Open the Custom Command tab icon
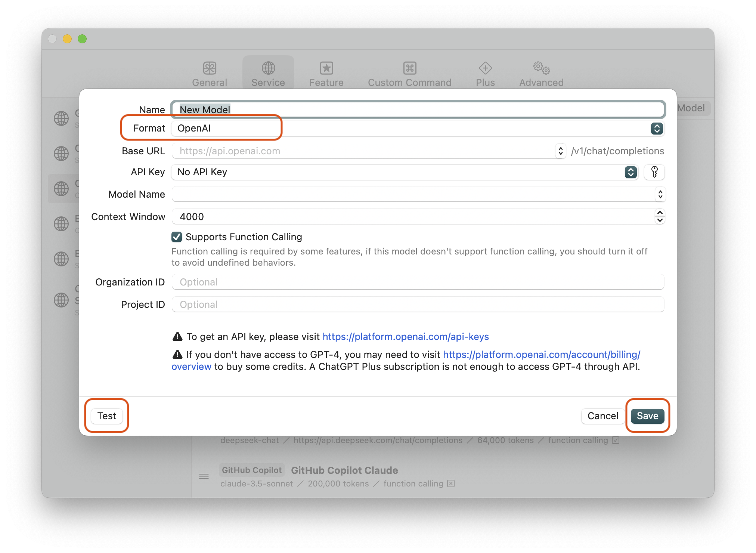The image size is (756, 553). (410, 68)
